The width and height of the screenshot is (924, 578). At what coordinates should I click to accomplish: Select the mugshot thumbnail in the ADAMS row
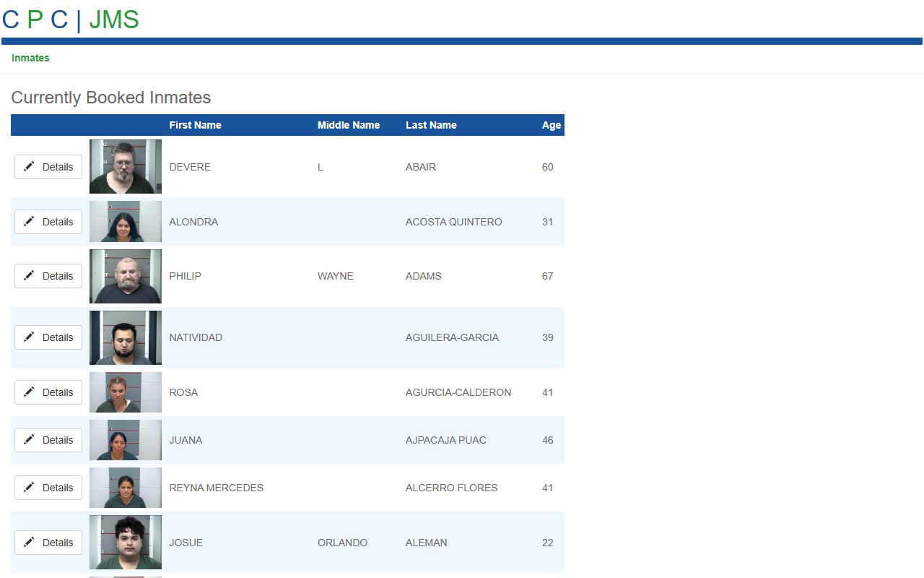pos(126,276)
